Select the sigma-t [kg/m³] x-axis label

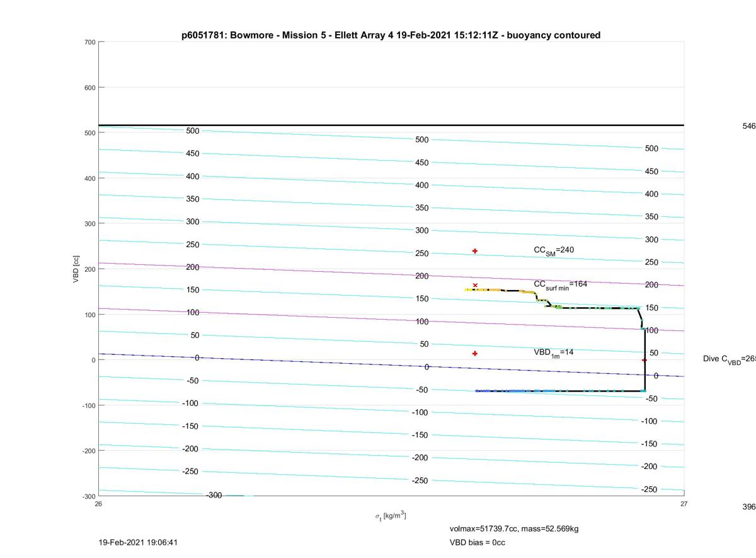(x=391, y=516)
